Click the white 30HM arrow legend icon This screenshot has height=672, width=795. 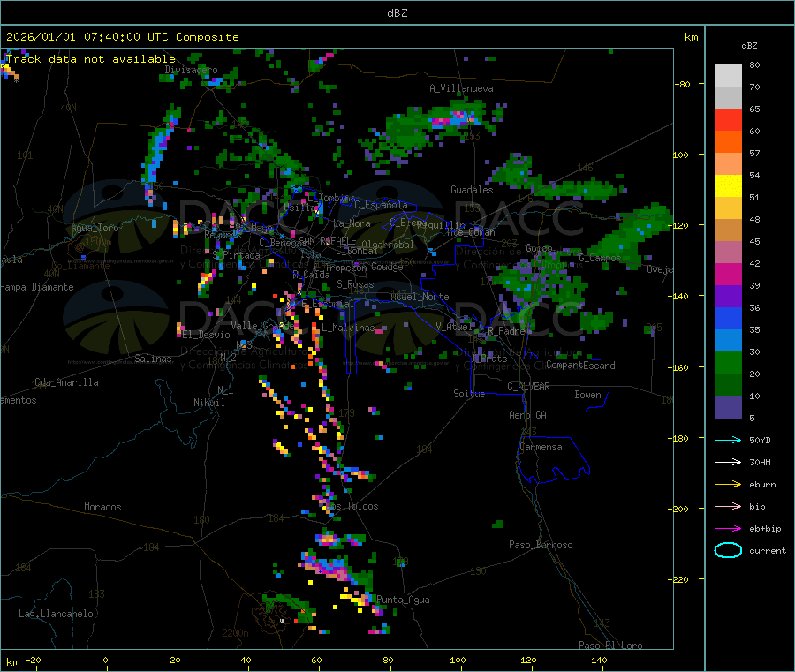(x=728, y=462)
